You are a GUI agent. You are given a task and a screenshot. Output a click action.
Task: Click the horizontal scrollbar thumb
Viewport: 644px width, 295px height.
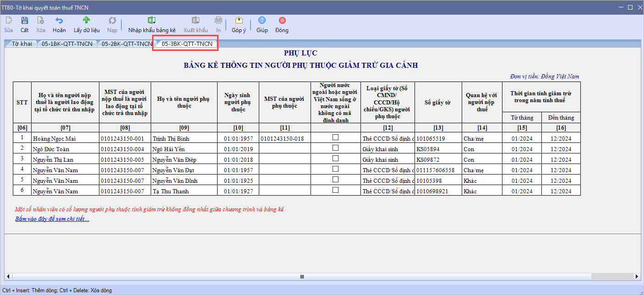[301, 277]
